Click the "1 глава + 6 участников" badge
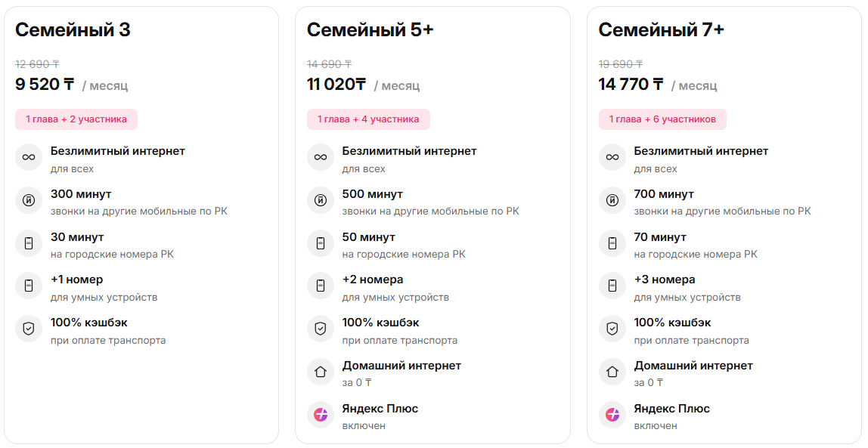The image size is (868, 448). (662, 119)
